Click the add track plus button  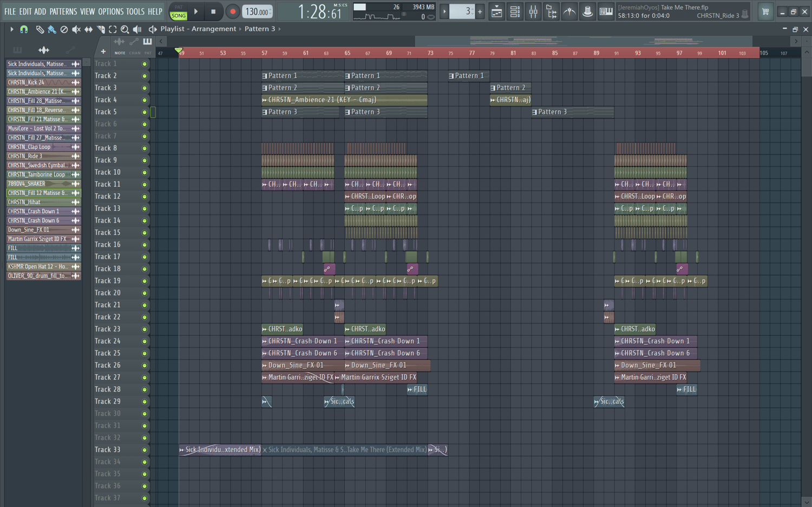coord(103,51)
